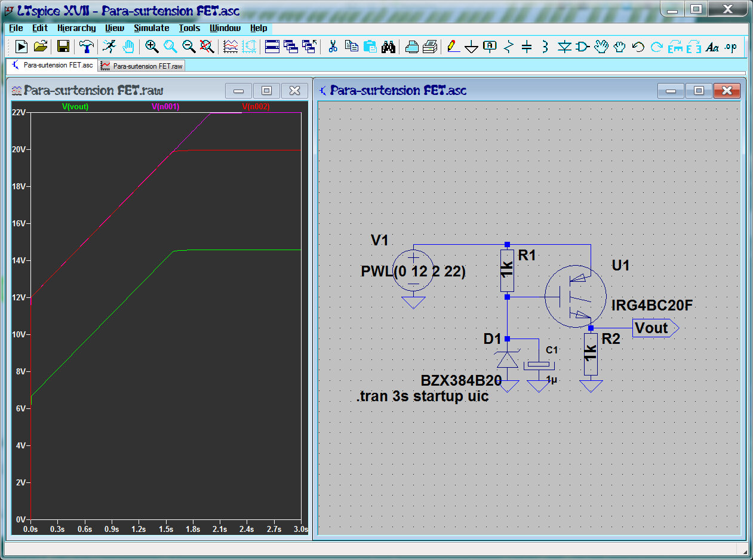The image size is (753, 560).
Task: Pick the Resistor component tool
Action: pos(508,47)
